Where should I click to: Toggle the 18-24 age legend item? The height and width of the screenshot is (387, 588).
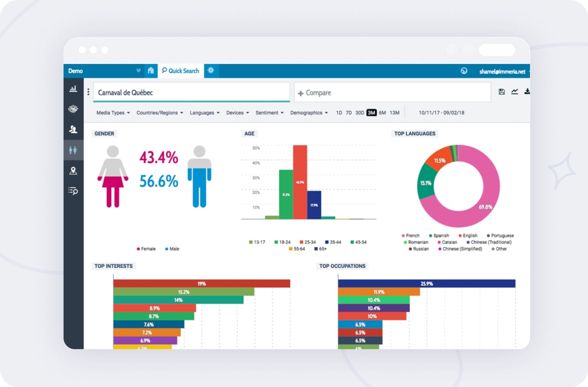pos(282,242)
